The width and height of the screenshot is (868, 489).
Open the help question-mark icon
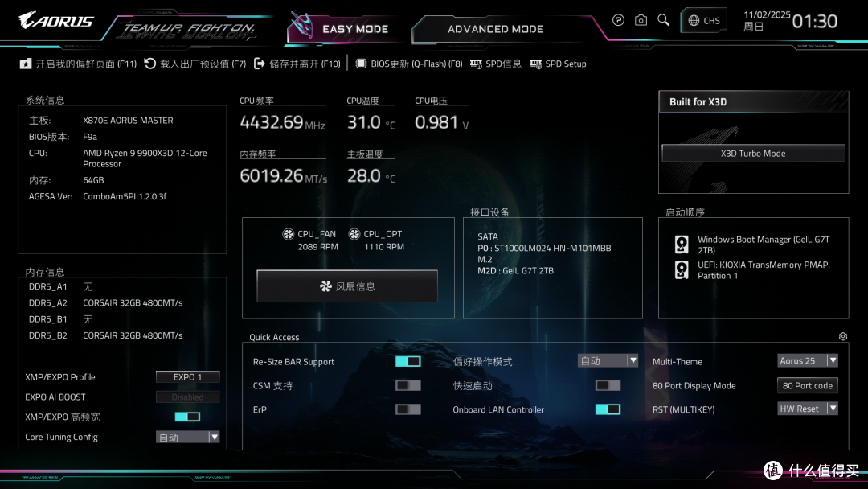[618, 20]
